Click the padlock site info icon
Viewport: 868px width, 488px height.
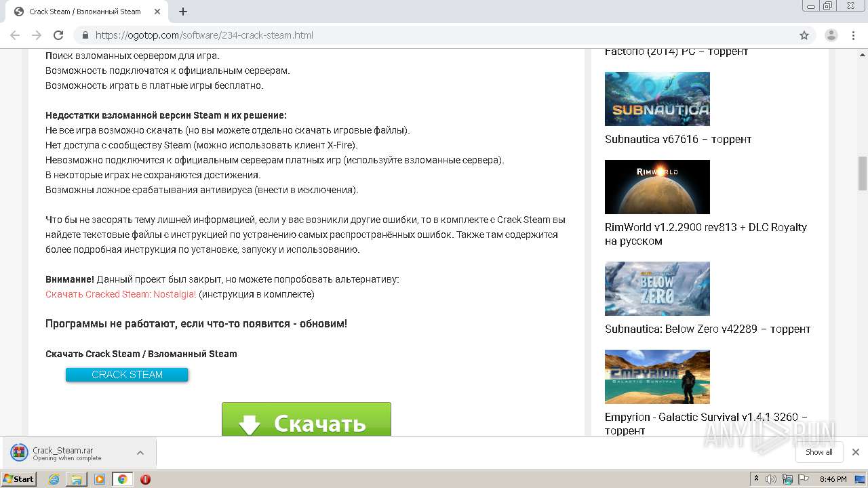(85, 35)
